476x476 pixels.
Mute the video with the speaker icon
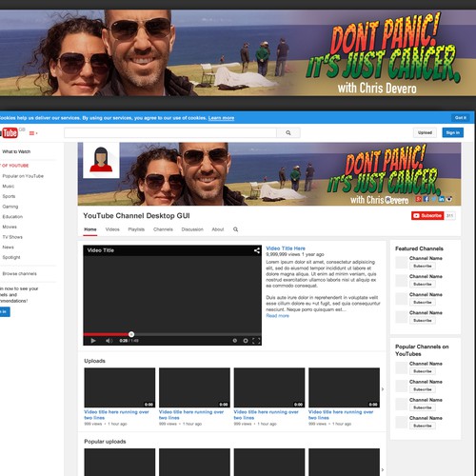(x=109, y=341)
